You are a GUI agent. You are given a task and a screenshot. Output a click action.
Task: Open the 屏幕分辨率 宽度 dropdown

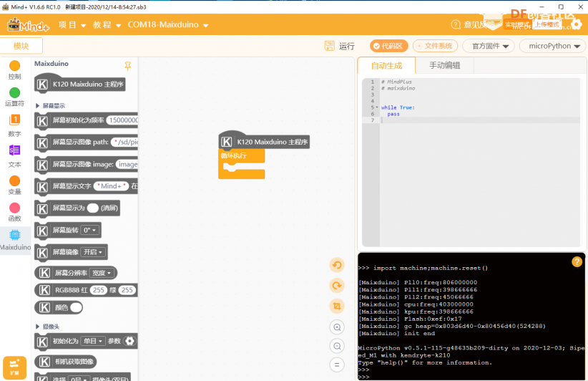click(102, 273)
